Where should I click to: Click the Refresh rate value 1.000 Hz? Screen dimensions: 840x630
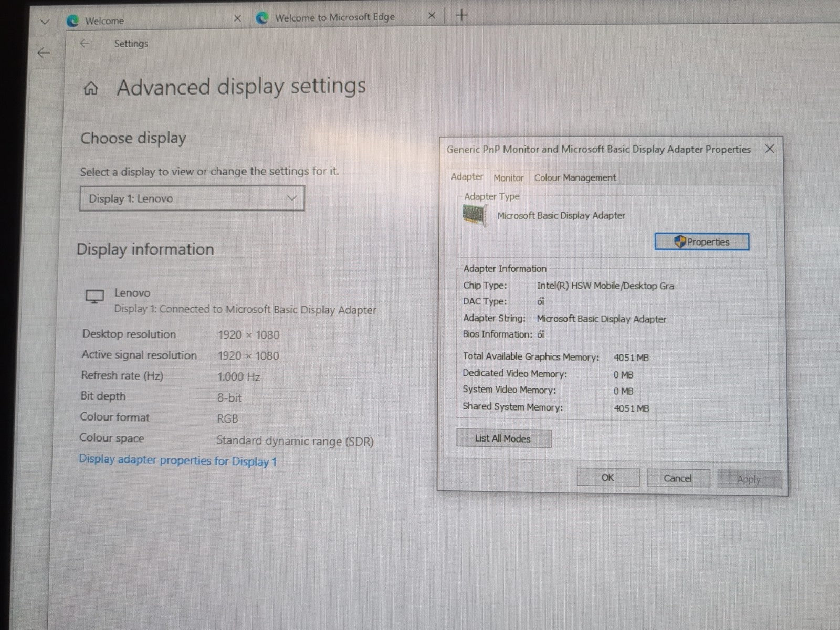pyautogui.click(x=239, y=377)
